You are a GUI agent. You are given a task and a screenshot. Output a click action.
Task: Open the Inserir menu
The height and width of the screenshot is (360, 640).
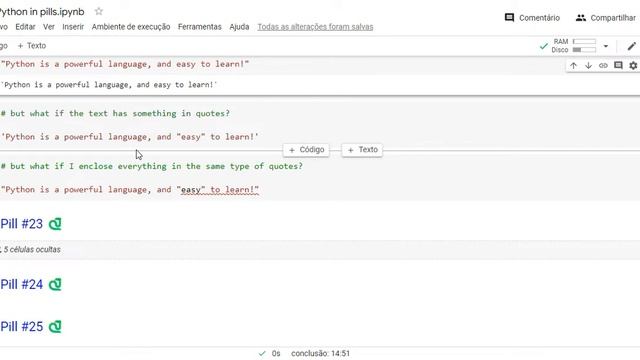[x=73, y=27]
